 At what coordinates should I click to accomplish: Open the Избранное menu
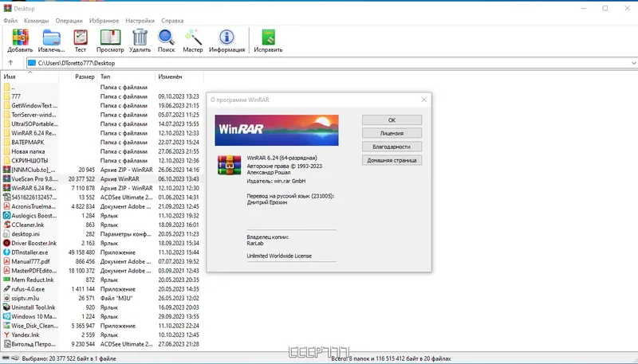click(104, 21)
